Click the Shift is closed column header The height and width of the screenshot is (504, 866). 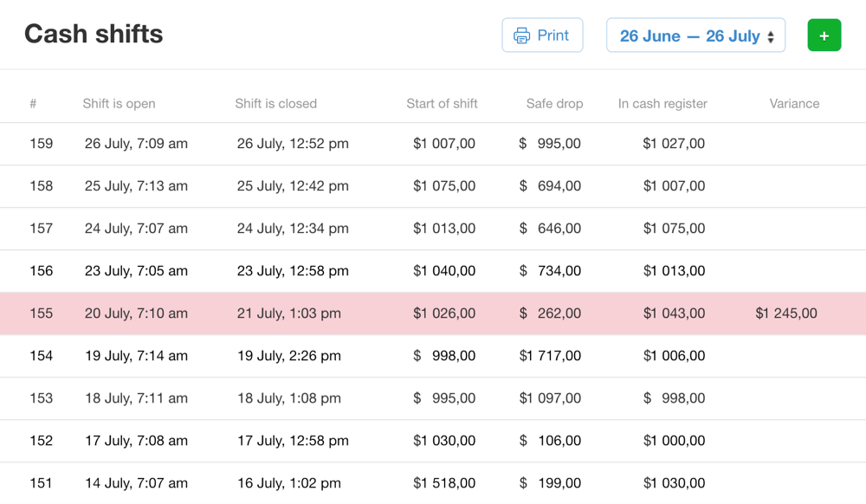pos(275,104)
